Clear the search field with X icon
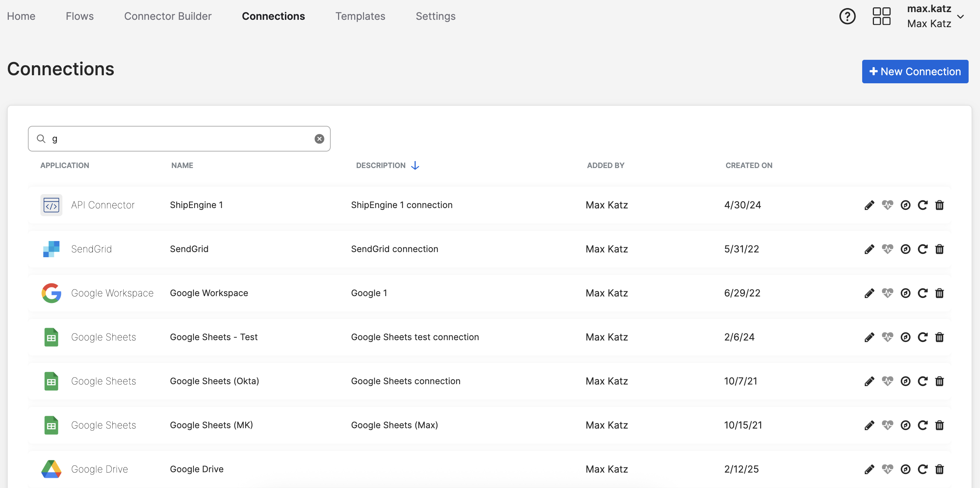Image resolution: width=980 pixels, height=488 pixels. tap(319, 139)
